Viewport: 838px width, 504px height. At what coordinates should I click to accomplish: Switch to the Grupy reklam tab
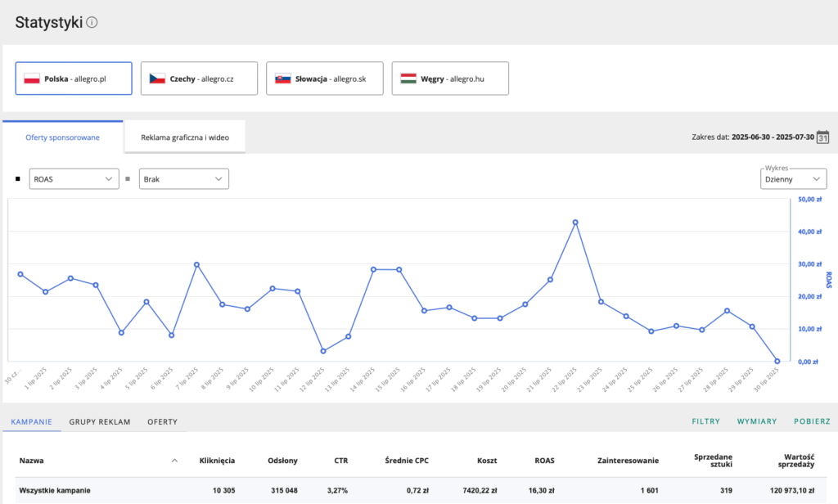click(x=99, y=421)
